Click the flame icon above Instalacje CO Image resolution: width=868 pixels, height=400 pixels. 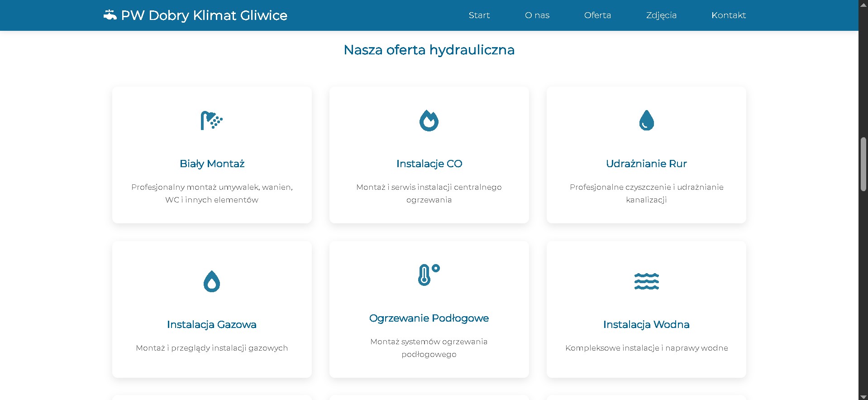(x=429, y=120)
